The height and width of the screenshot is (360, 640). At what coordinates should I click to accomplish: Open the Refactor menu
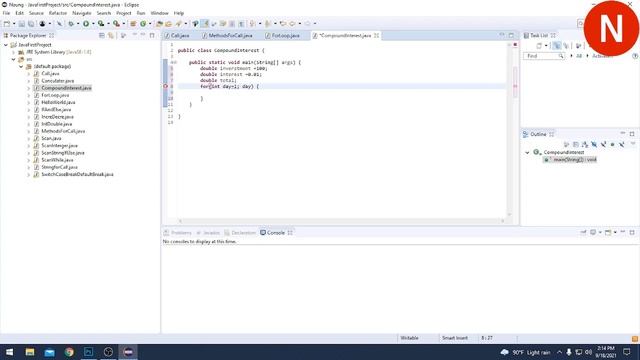pos(58,13)
